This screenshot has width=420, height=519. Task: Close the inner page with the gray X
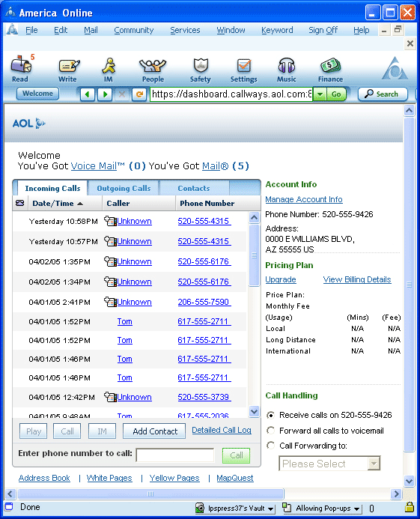click(x=410, y=43)
